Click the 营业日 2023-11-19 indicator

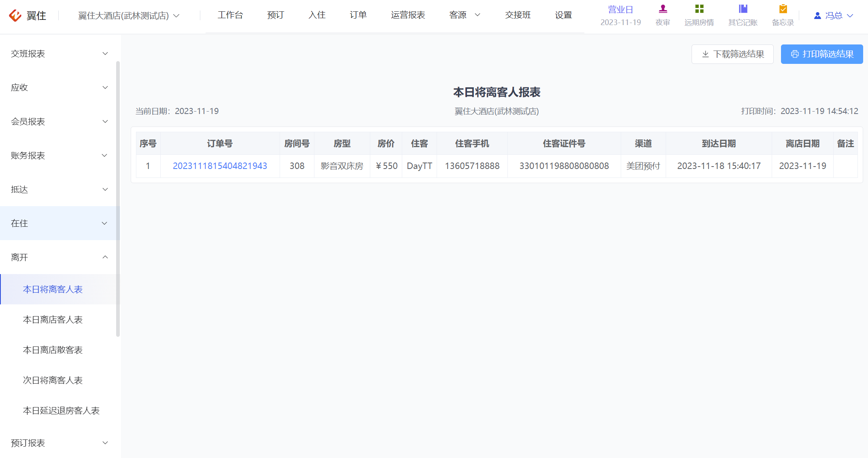pos(620,16)
